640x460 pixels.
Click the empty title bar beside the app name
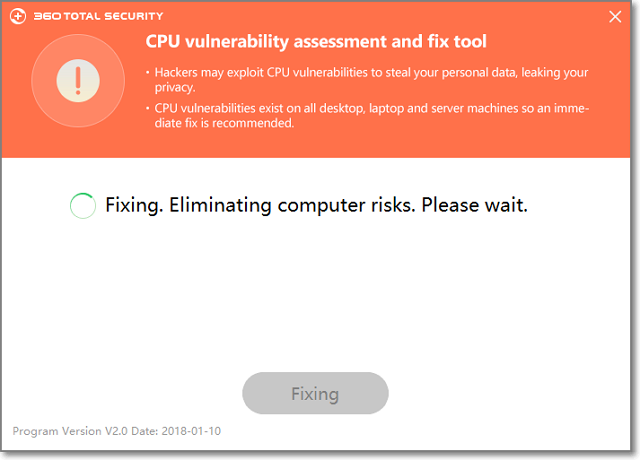click(380, 16)
